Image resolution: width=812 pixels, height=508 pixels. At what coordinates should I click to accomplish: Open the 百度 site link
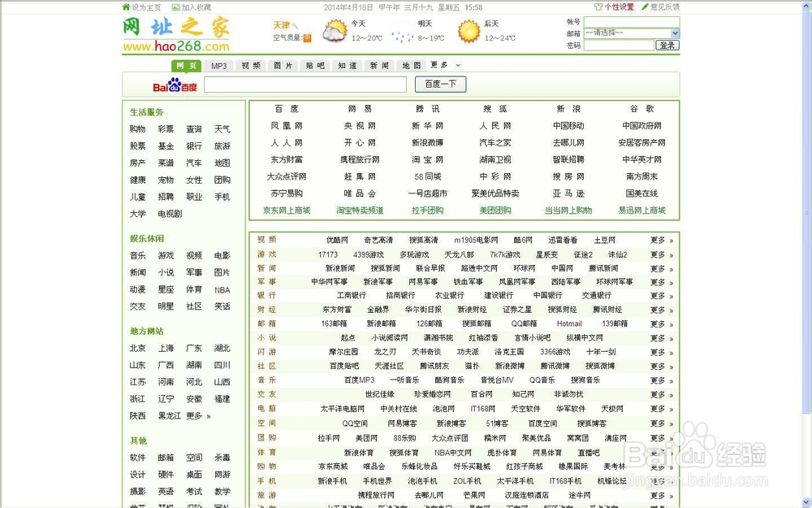click(x=287, y=109)
